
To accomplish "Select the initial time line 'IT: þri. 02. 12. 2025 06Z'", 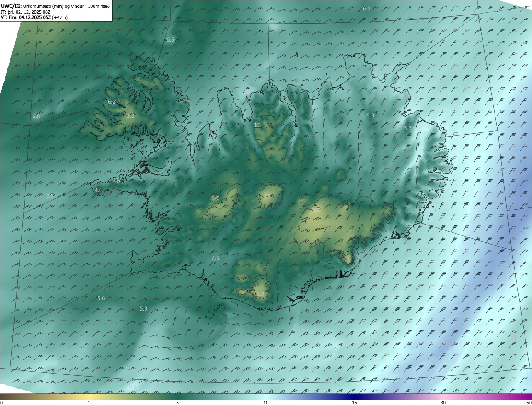I will tap(26, 12).
